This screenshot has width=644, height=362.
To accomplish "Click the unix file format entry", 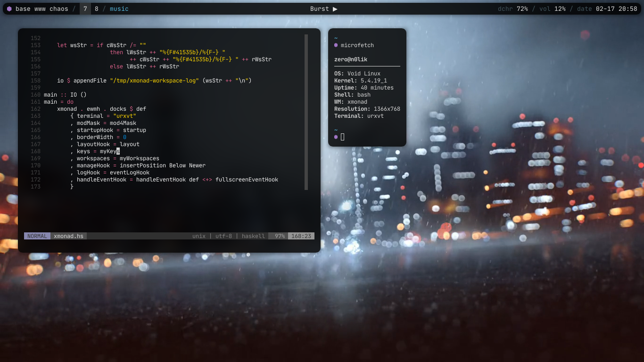I will 199,236.
